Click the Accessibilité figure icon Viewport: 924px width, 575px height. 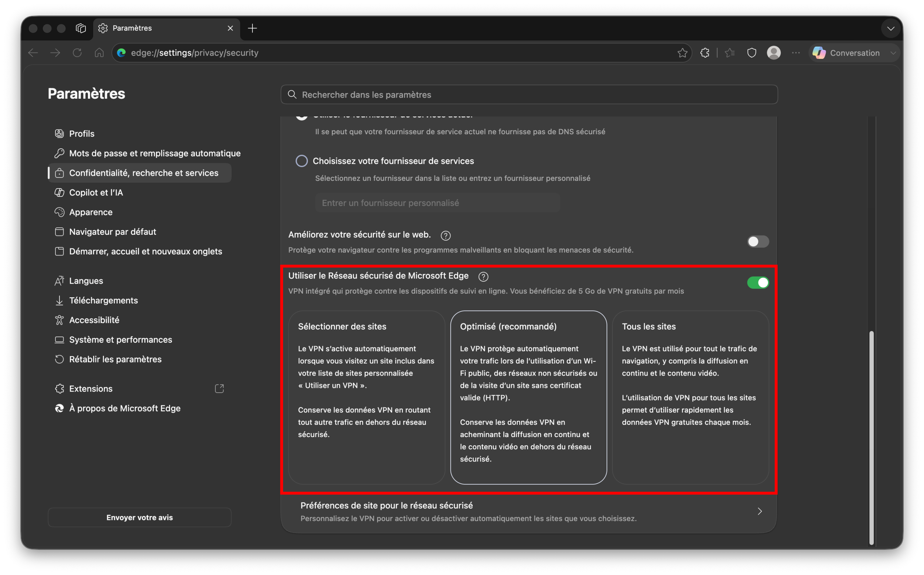tap(59, 320)
